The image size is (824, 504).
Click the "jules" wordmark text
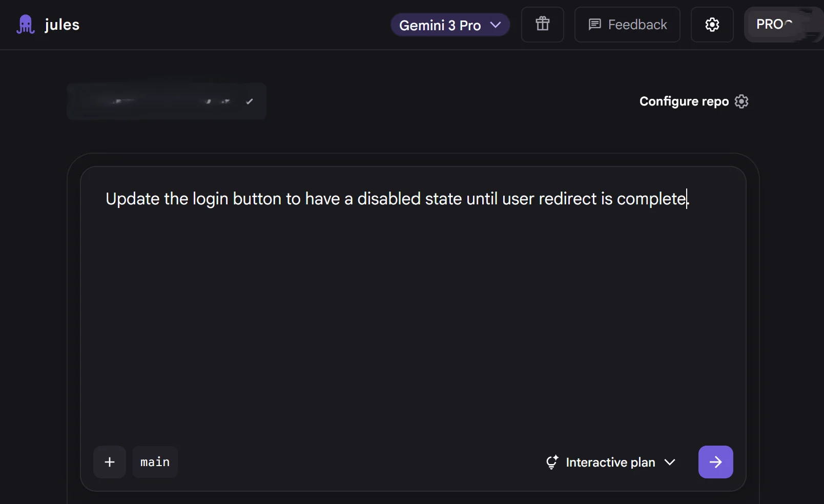[x=62, y=25]
